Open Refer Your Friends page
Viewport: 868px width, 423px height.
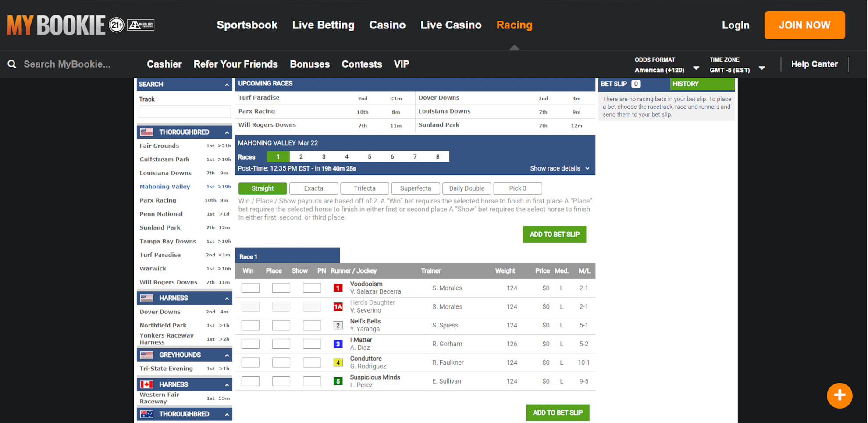[x=236, y=64]
